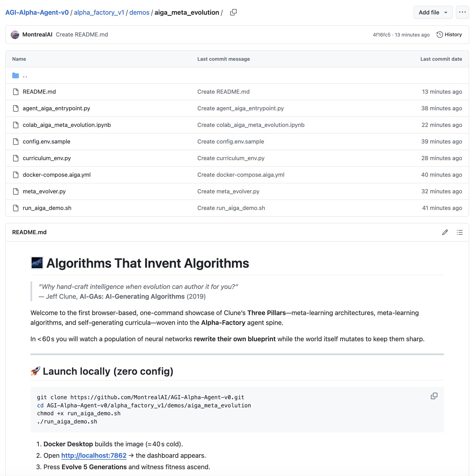Copy the file path icon

(233, 12)
